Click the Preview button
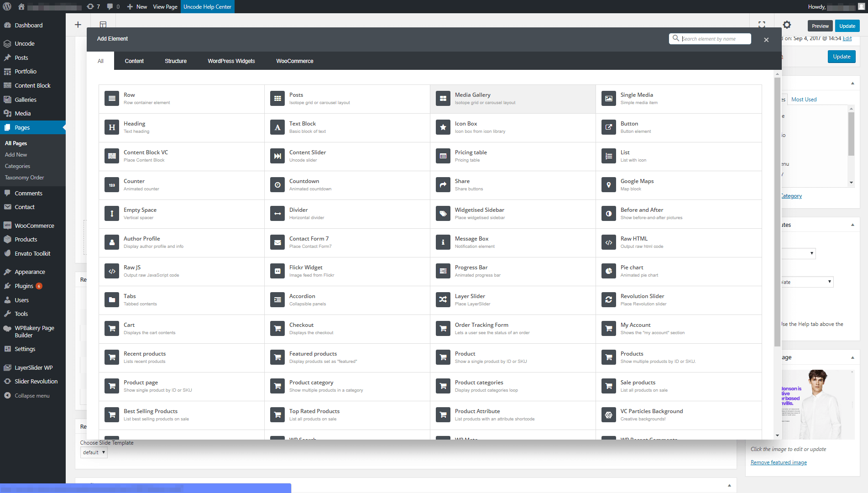868x493 pixels. [820, 26]
